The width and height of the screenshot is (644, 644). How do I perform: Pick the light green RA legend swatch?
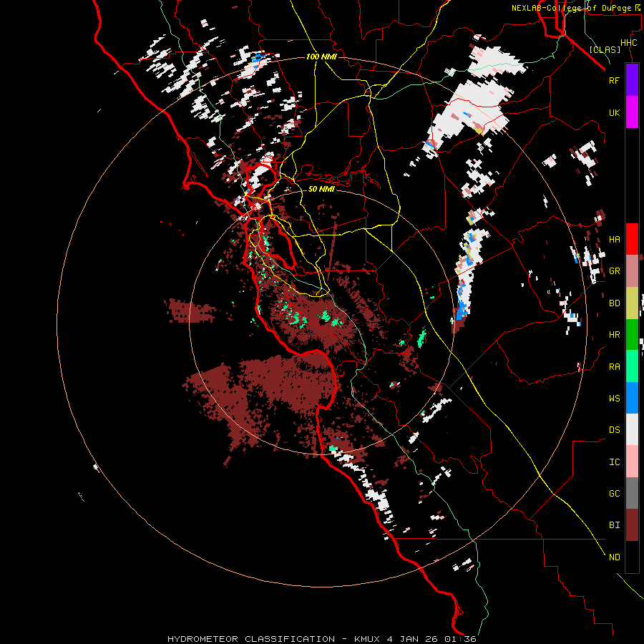point(632,366)
